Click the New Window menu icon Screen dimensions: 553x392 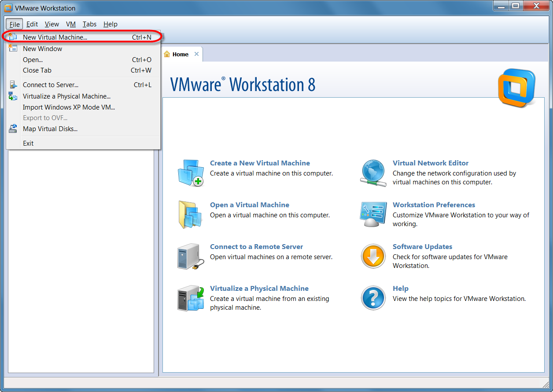(x=12, y=48)
